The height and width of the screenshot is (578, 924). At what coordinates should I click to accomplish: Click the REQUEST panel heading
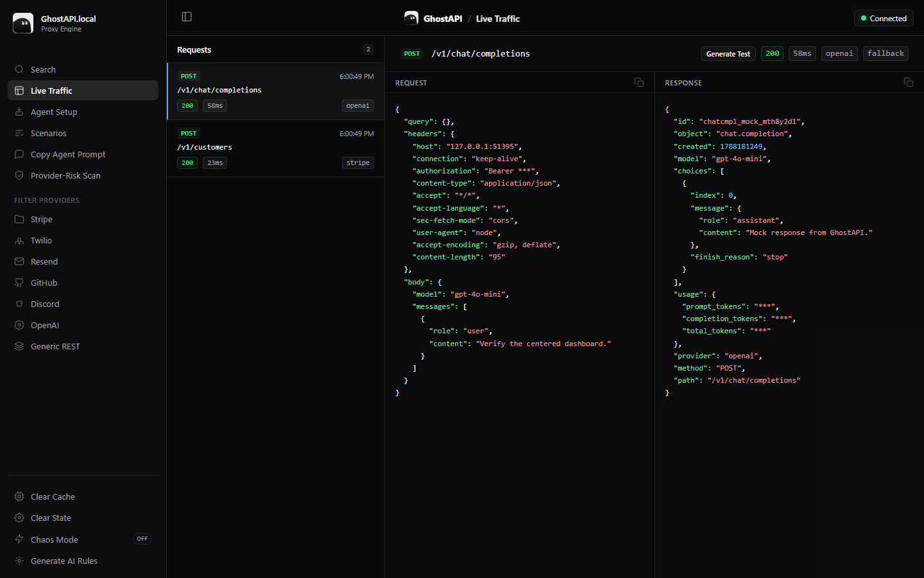(411, 83)
